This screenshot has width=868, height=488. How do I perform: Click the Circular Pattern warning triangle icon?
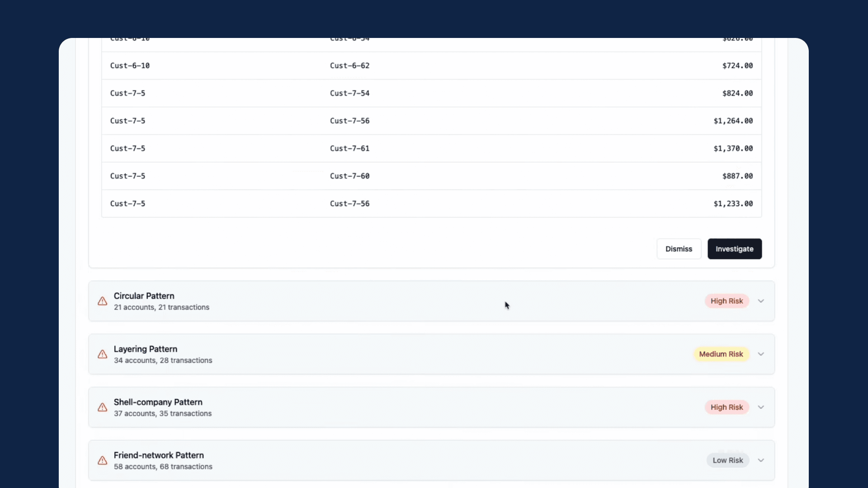click(103, 301)
